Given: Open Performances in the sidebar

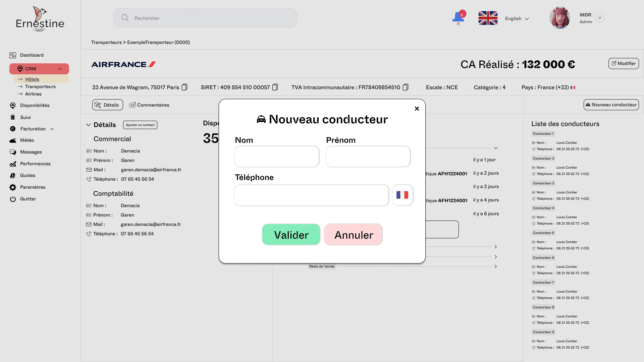Looking at the screenshot, I should (x=35, y=164).
